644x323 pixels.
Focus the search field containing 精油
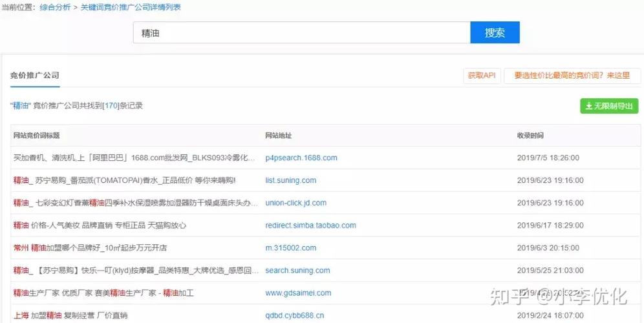[301, 32]
